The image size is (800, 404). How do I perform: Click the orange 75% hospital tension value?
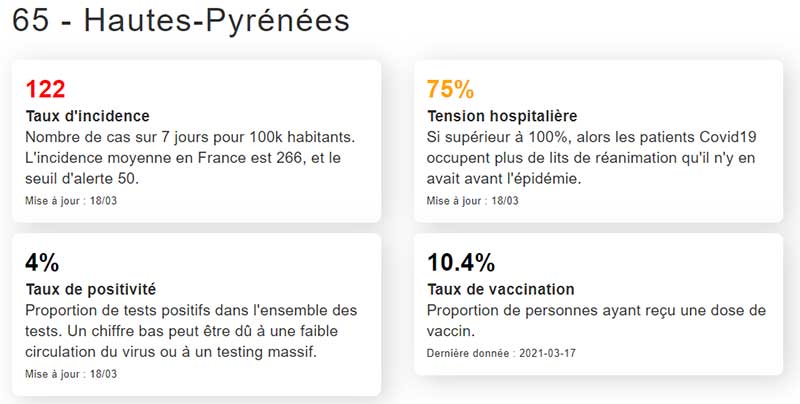tap(450, 90)
